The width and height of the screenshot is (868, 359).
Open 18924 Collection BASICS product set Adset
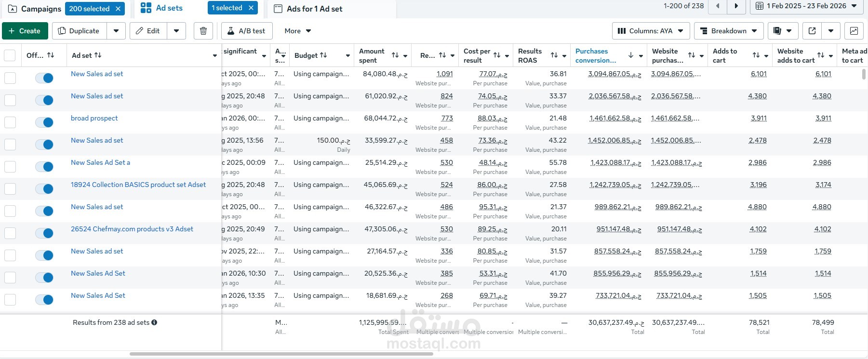tap(138, 185)
